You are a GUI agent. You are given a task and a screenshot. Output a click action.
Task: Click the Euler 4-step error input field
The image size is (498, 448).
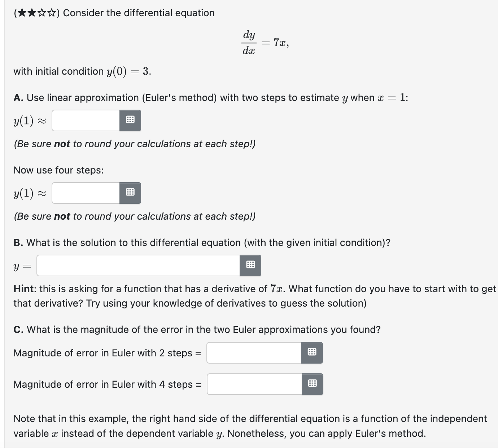pyautogui.click(x=253, y=384)
